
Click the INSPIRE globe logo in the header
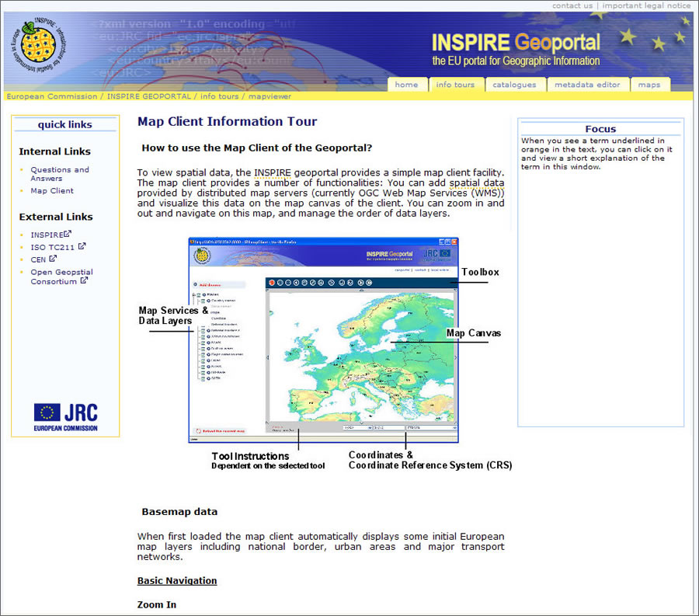tap(38, 45)
